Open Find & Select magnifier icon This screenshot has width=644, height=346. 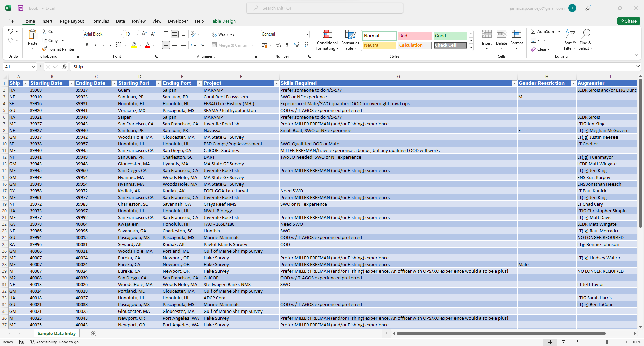tap(586, 34)
